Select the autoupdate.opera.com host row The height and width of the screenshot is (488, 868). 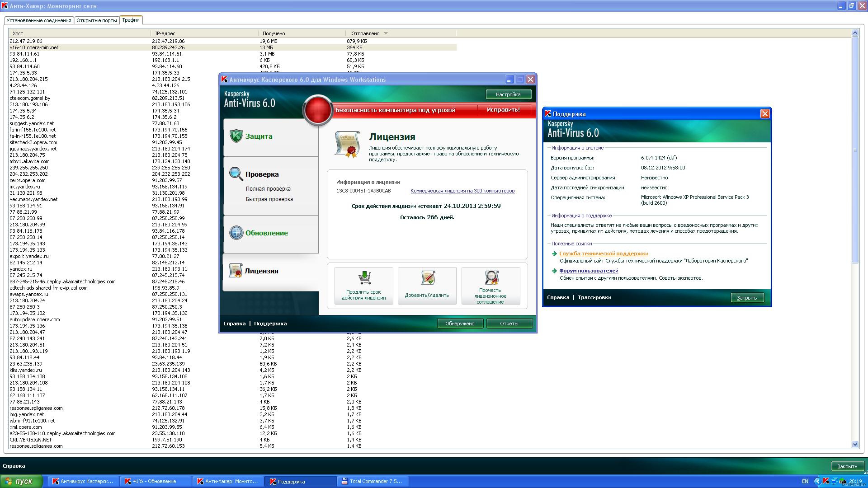(x=232, y=319)
